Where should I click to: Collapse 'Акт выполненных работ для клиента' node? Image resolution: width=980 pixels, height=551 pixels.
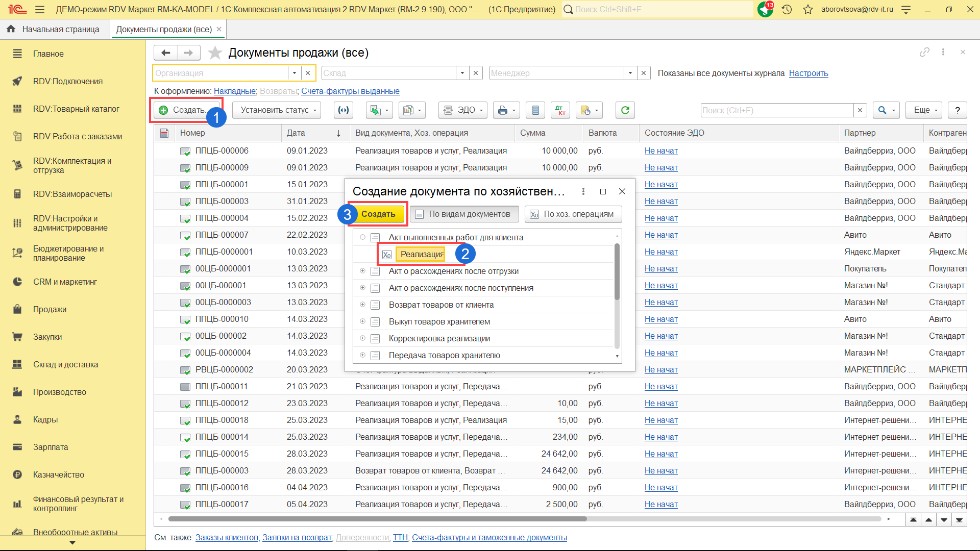tap(362, 237)
